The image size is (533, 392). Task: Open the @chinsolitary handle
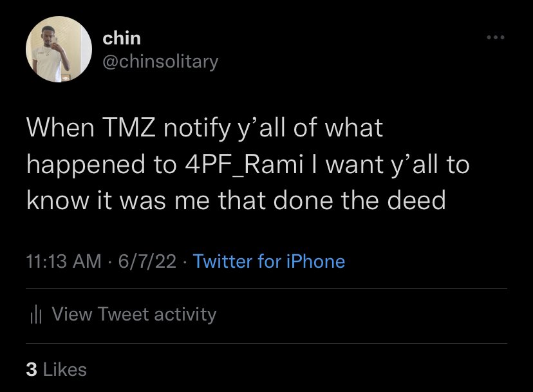(x=160, y=62)
